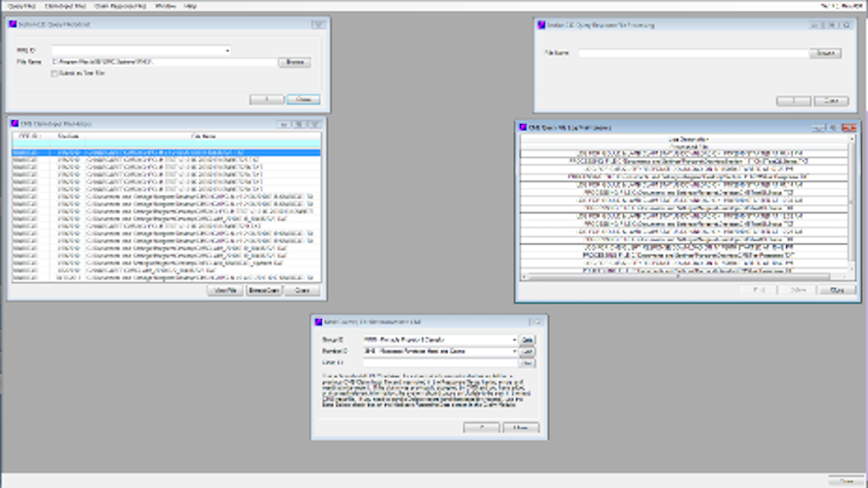Open the Number ID combo box

(x=514, y=351)
